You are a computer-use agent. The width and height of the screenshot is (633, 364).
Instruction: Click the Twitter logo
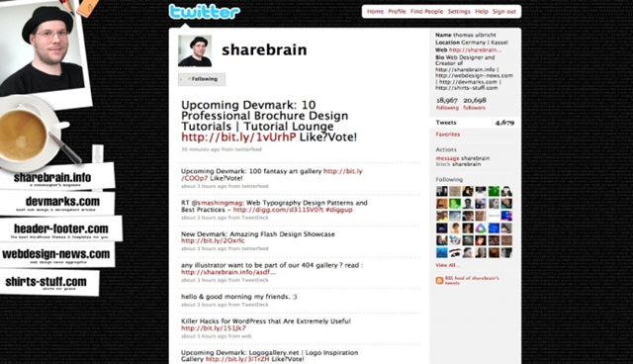pos(205,11)
